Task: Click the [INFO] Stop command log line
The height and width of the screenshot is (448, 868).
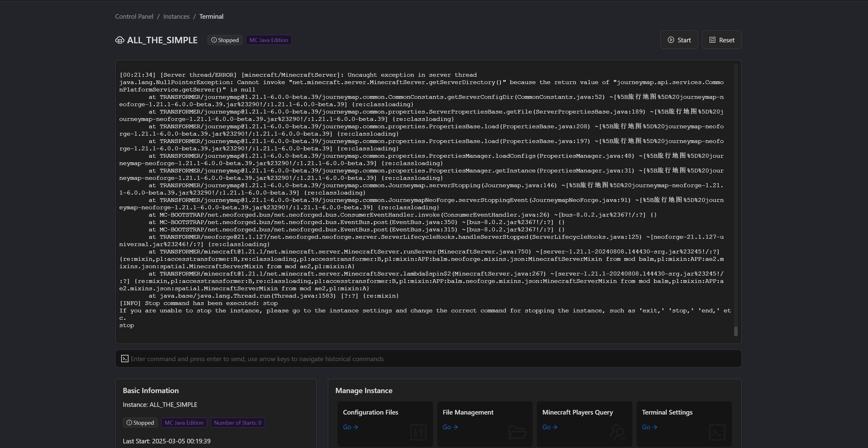Action: click(x=198, y=303)
